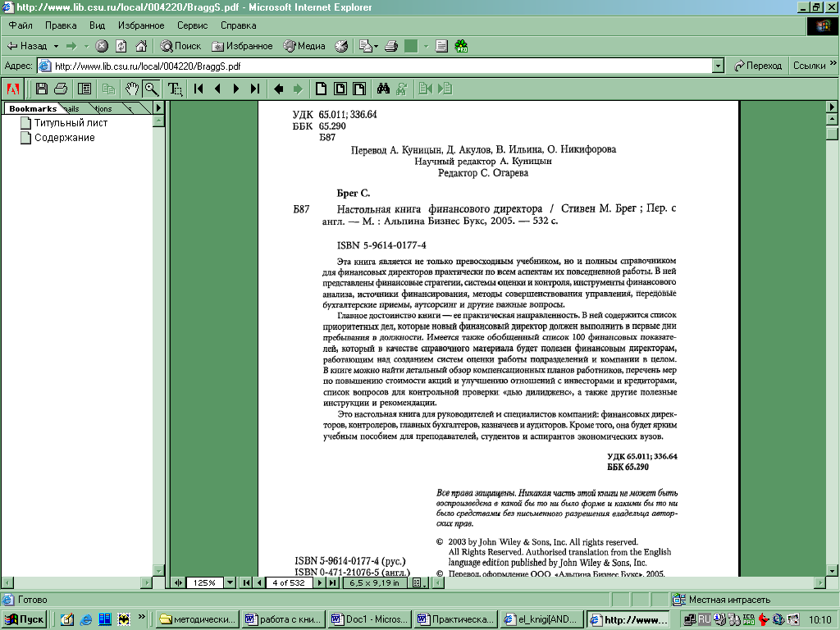The height and width of the screenshot is (630, 840).
Task: Open the bookmarks pane options arrow menu
Action: [158, 107]
